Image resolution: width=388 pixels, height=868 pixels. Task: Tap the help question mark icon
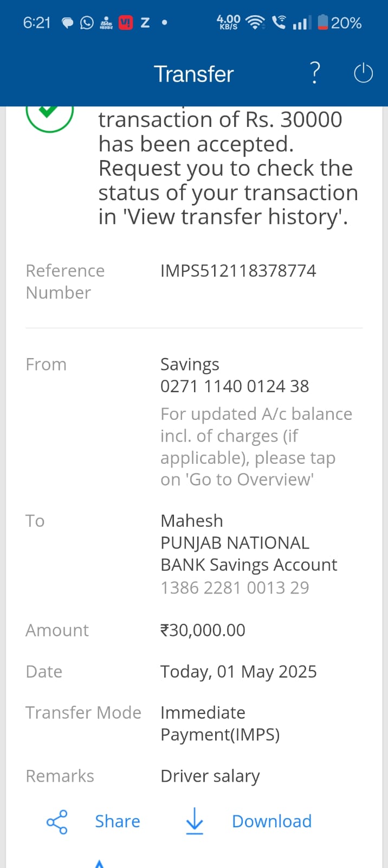coord(315,73)
